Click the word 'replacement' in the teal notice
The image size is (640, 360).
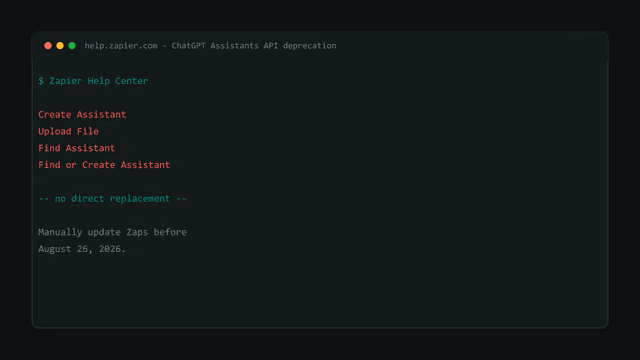point(140,198)
